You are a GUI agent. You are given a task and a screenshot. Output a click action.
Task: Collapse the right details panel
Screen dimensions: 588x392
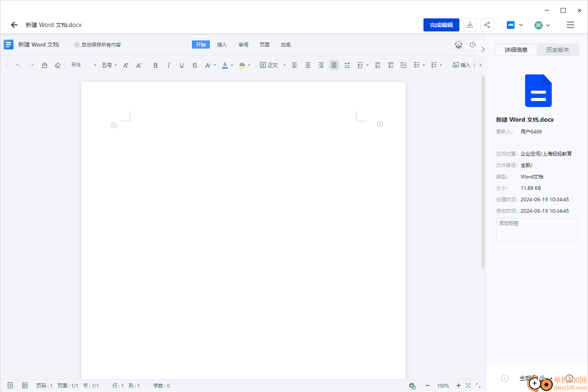(483, 49)
